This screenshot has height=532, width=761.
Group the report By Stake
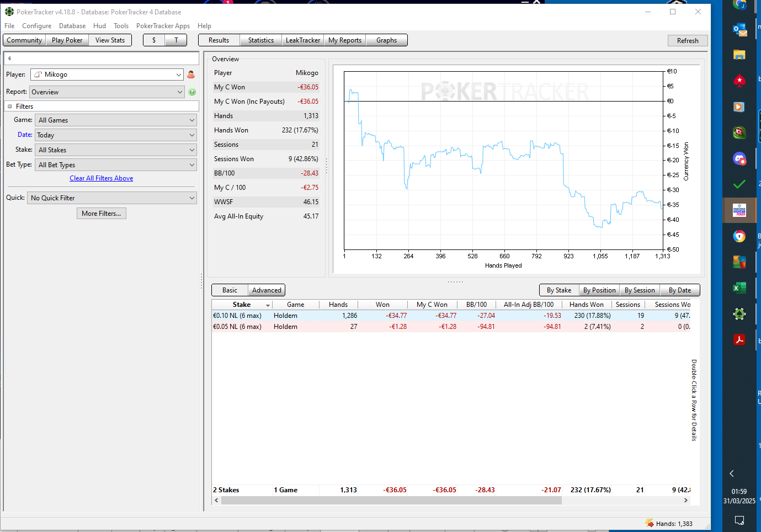(559, 290)
